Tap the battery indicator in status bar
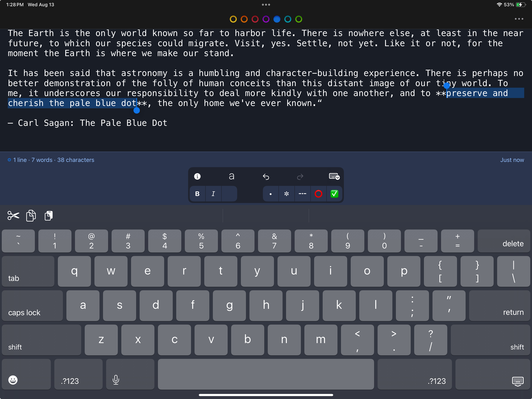The image size is (532, 399). [x=521, y=4]
